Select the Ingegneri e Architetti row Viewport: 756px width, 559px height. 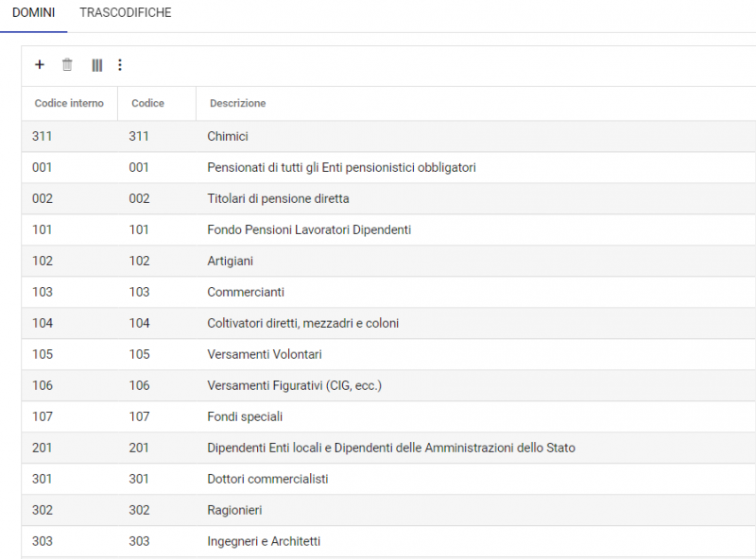coord(264,542)
